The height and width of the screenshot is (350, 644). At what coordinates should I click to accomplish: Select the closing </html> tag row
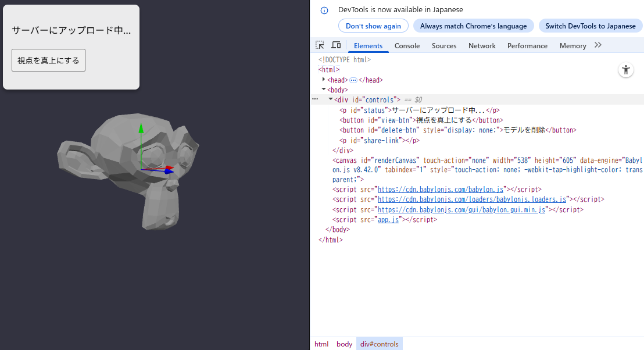(330, 240)
